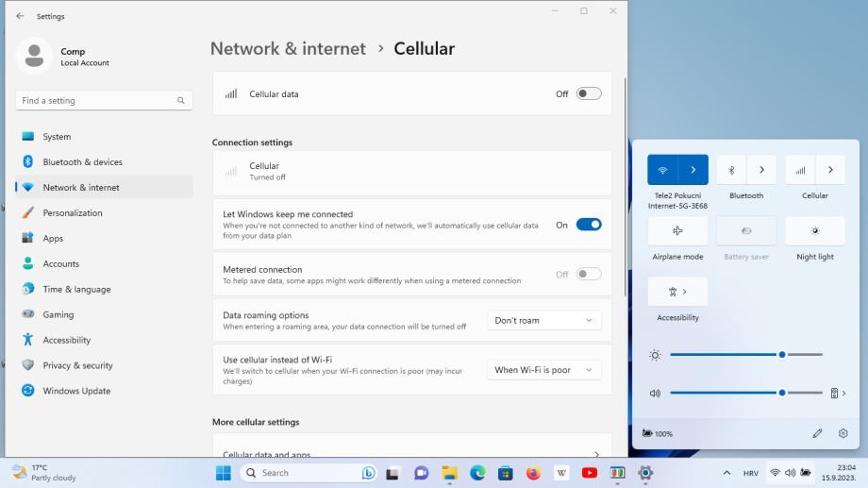The image size is (868, 488).
Task: Click the battery 100% indicator
Action: coord(657,433)
